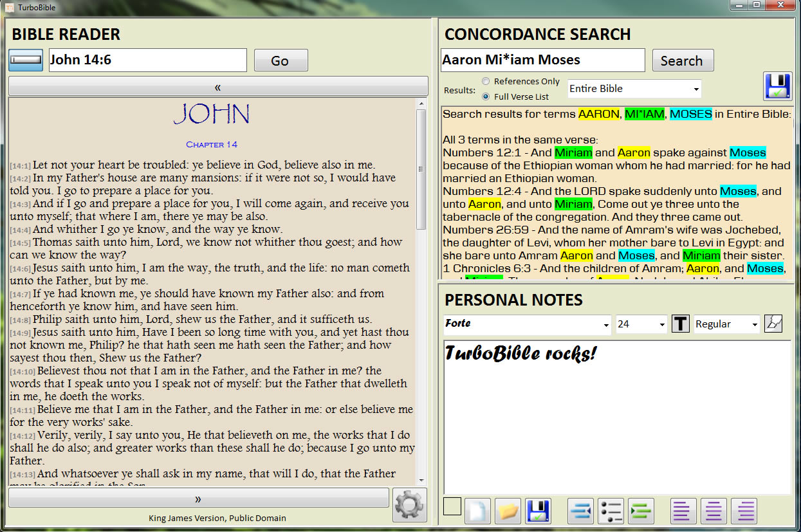Viewport: 801px width, 532px height.
Task: Save personal notes with the floppy disk icon
Action: click(538, 511)
